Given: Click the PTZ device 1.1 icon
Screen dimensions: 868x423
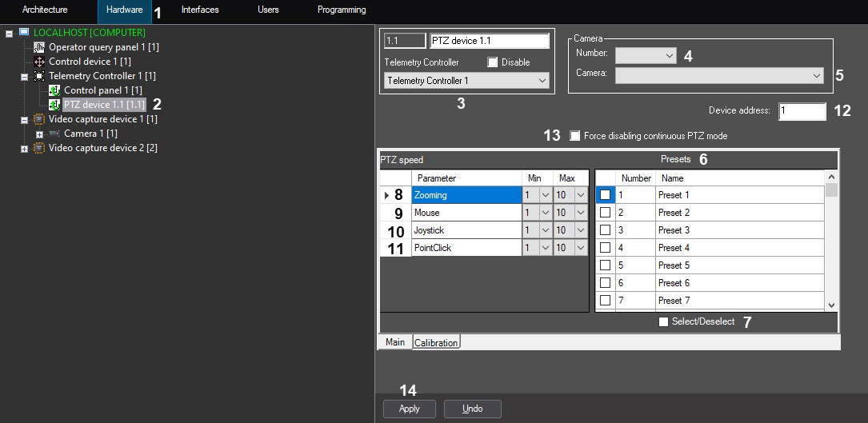Looking at the screenshot, I should (x=54, y=105).
